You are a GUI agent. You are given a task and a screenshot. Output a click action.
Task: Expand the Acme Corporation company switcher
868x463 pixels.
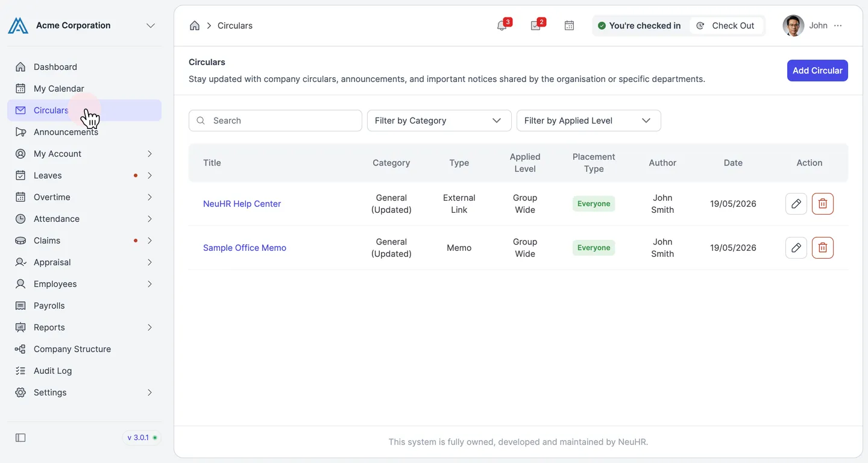coord(151,25)
